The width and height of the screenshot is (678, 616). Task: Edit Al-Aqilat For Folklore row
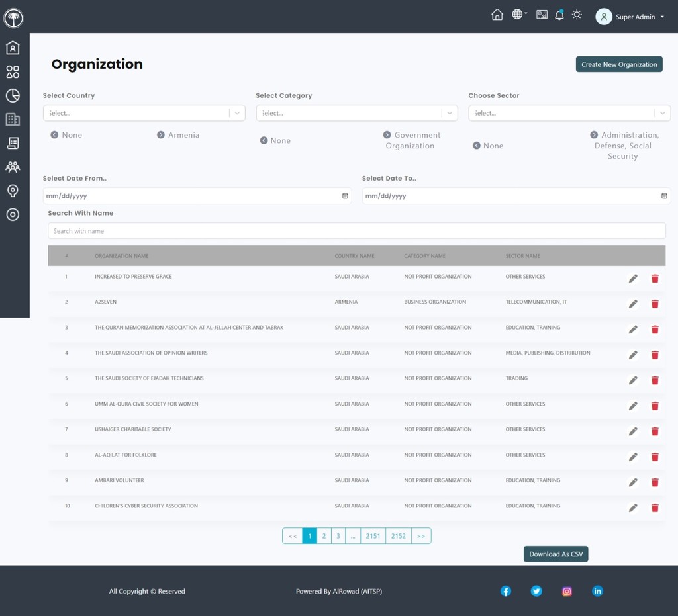[x=633, y=457]
